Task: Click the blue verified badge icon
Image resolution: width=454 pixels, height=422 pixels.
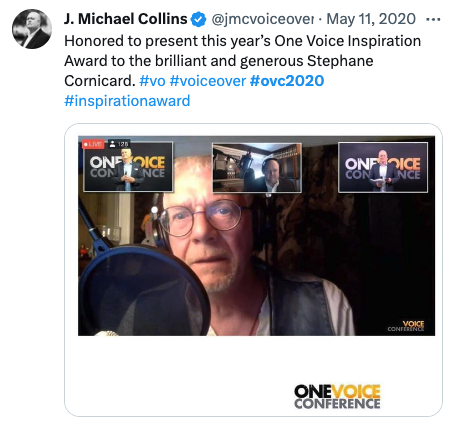Action: click(x=199, y=19)
